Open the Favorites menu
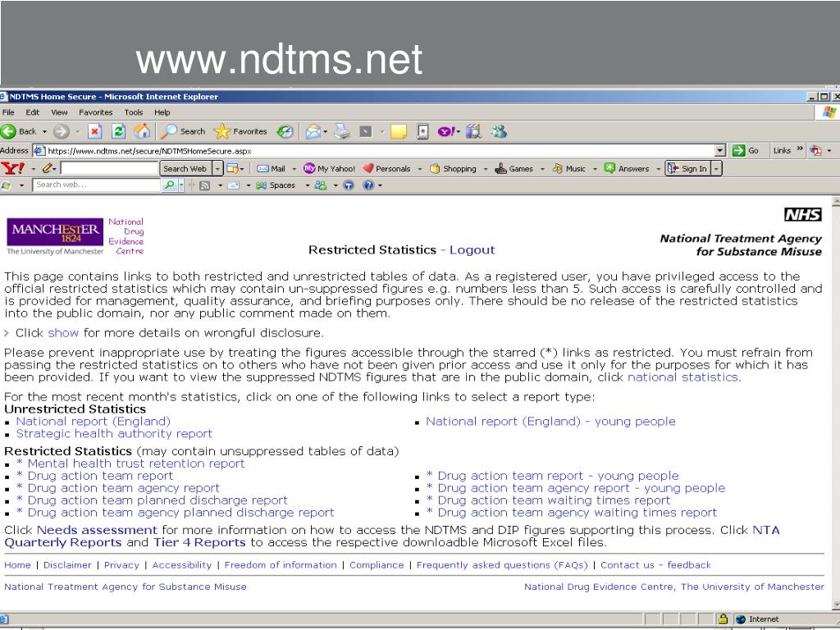840x630 pixels. [96, 112]
